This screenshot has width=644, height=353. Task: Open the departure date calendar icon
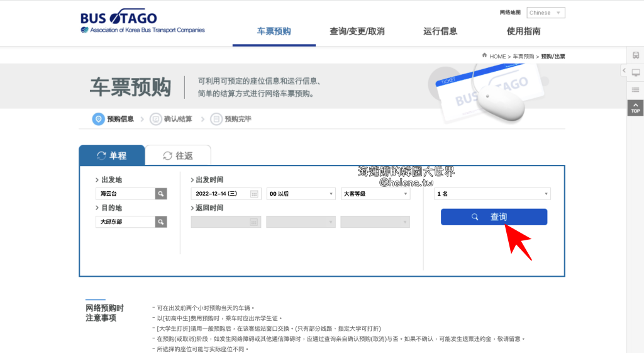tap(254, 194)
